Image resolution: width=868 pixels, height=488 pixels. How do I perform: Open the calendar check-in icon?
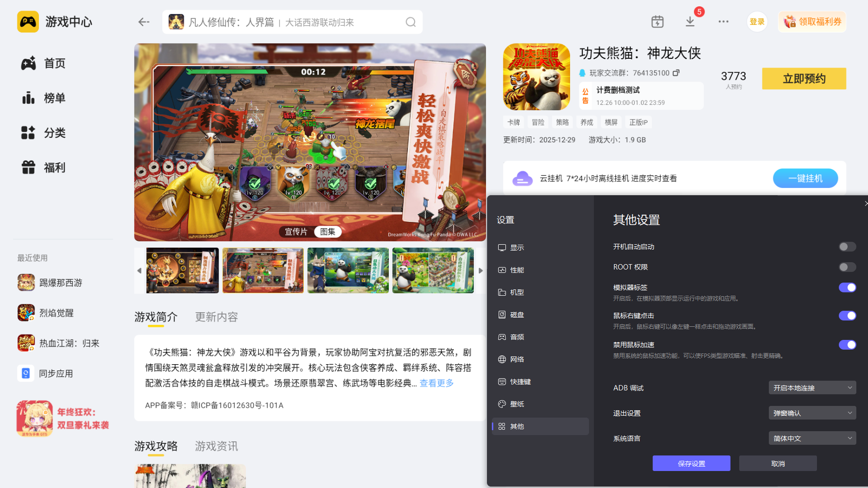click(x=657, y=22)
